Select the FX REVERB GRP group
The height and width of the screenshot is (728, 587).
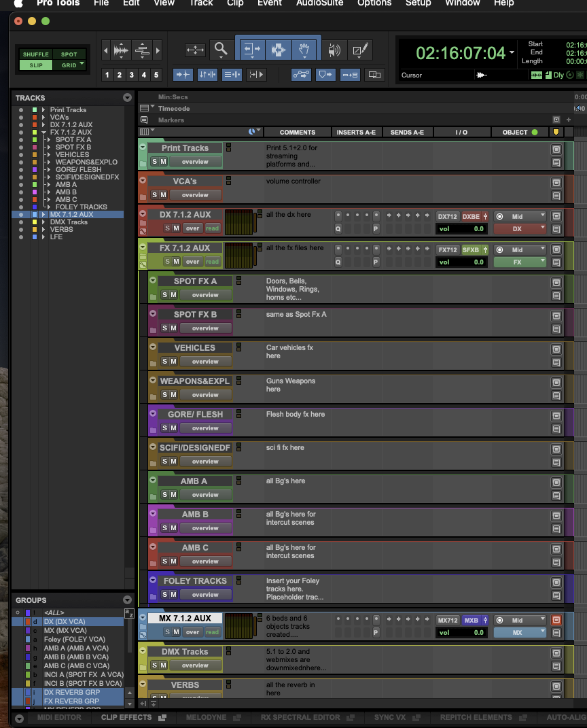tap(71, 701)
